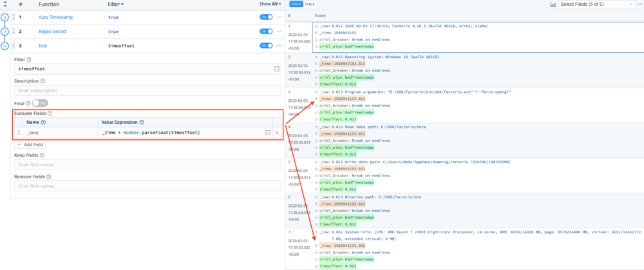The height and width of the screenshot is (270, 644).
Task: Open options menu for Eval function row
Action: click(279, 46)
